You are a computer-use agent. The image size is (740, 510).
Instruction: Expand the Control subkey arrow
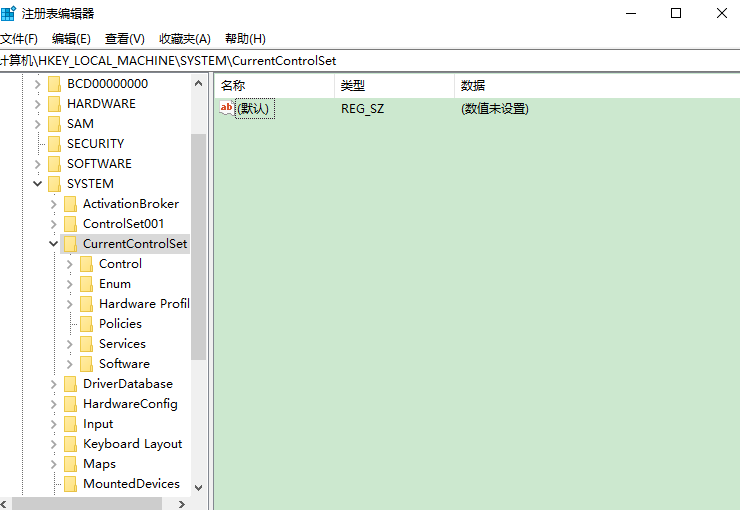click(x=69, y=264)
